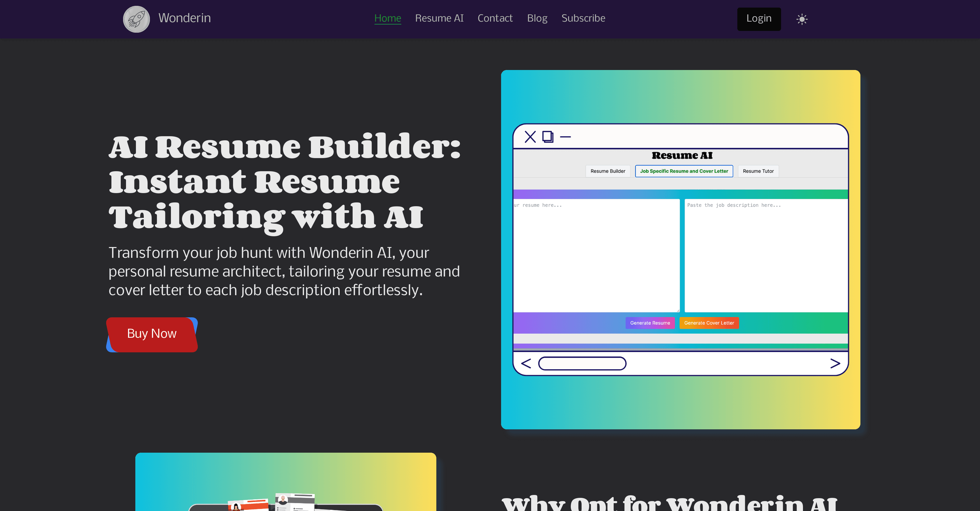The image size is (980, 511).
Task: Open the Home navigation link
Action: tap(387, 18)
